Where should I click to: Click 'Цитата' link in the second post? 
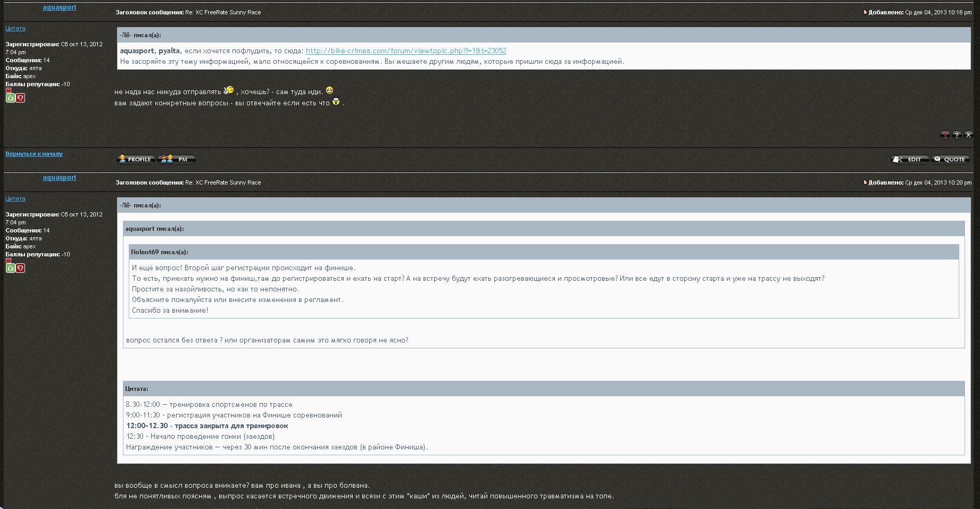pos(15,199)
